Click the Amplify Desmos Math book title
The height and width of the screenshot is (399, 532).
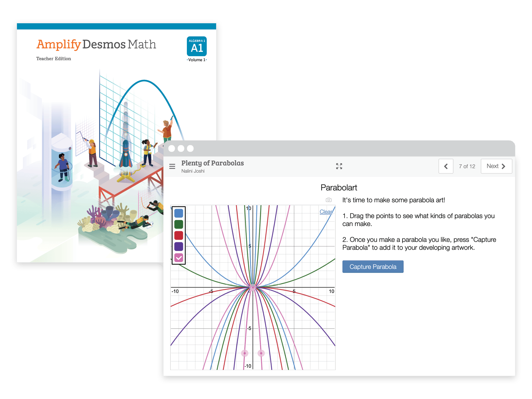[96, 44]
